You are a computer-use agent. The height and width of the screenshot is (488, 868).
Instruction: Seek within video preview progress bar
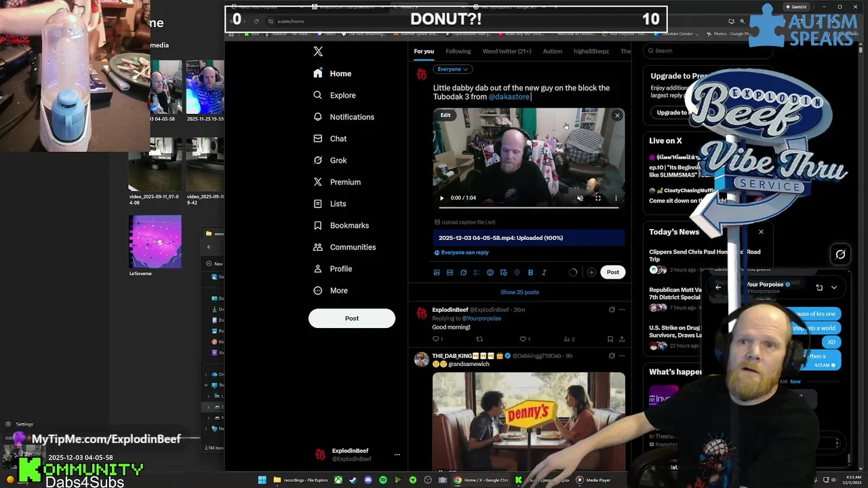tap(529, 207)
